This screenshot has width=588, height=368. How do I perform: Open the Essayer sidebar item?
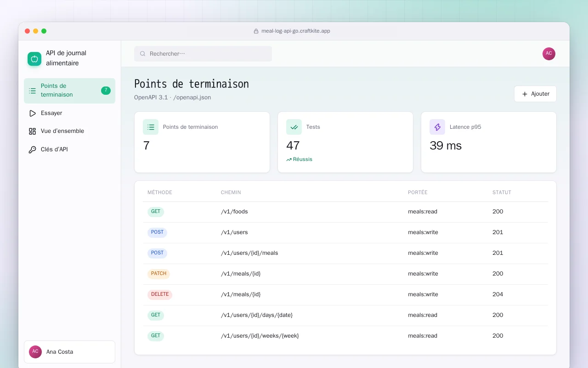[69, 113]
